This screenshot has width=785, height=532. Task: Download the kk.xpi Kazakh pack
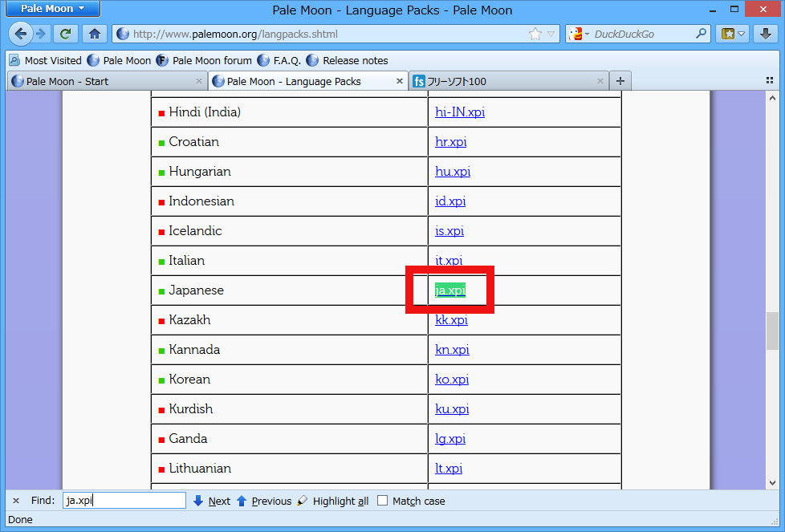(451, 320)
